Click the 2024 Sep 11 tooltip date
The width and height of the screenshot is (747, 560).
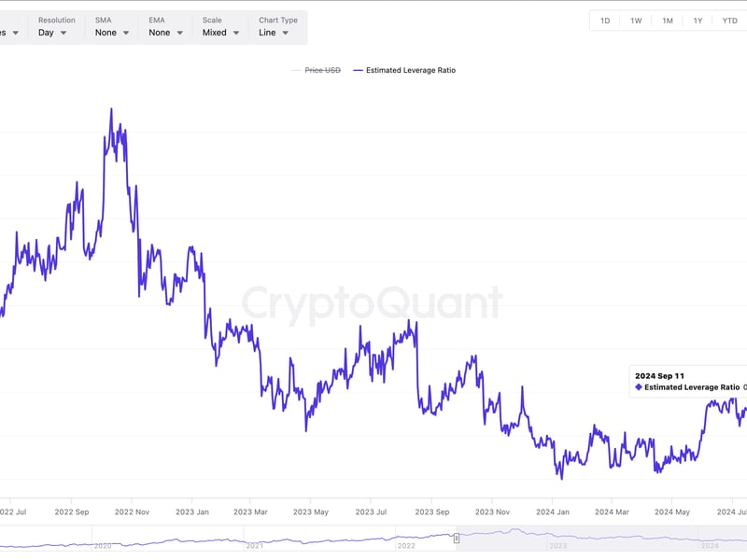[660, 376]
